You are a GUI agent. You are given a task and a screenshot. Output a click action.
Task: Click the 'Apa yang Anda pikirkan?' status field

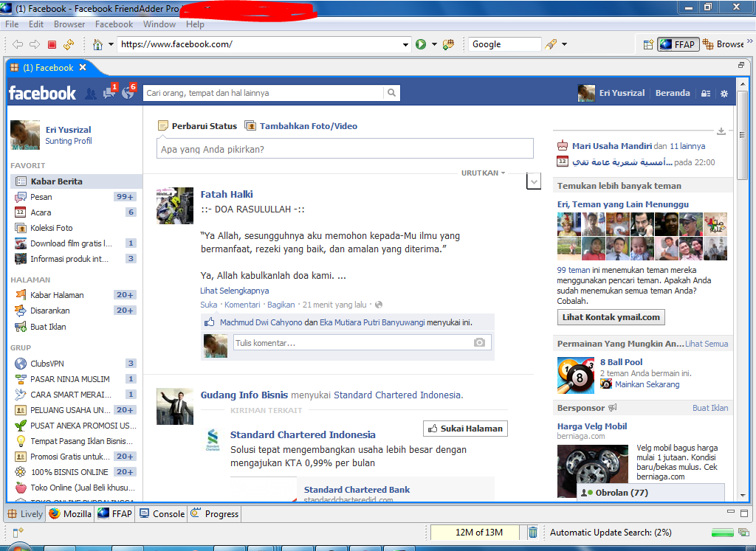click(x=345, y=149)
